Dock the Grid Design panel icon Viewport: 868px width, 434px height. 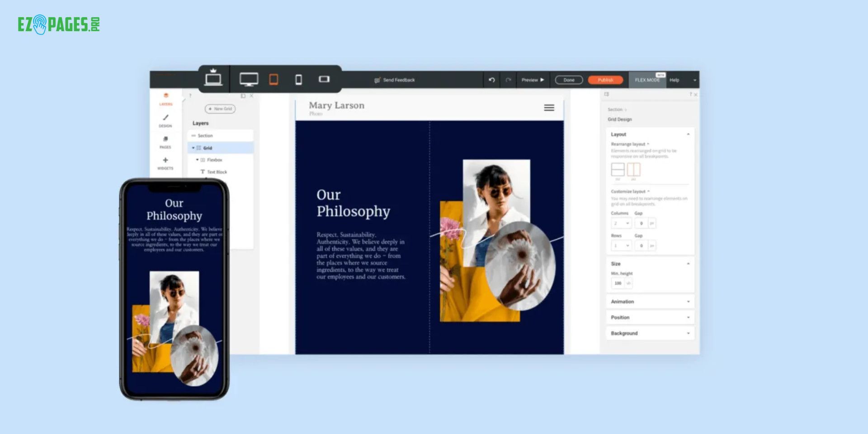[x=606, y=94]
